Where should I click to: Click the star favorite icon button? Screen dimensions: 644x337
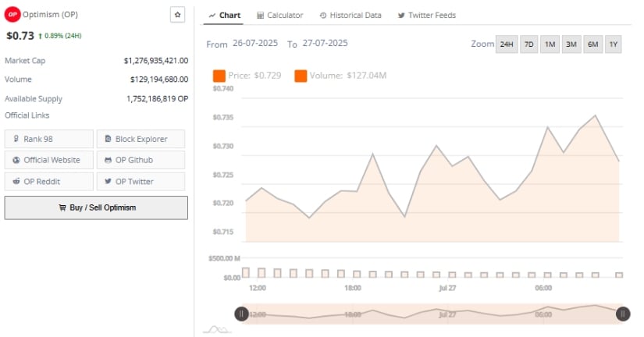click(x=177, y=15)
